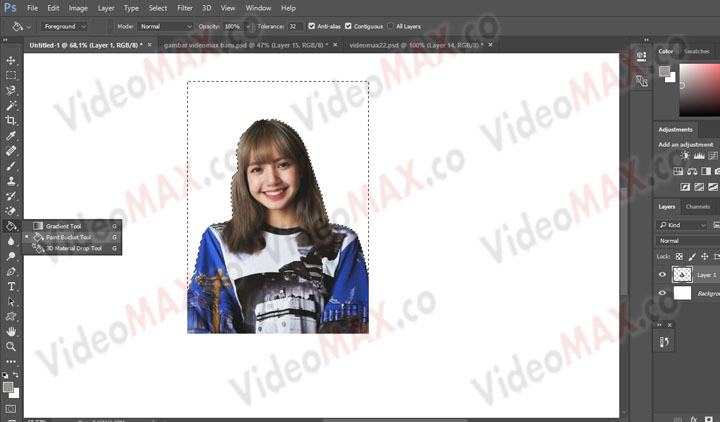Open the tool preset picker arrow
This screenshot has width=720, height=422.
(28, 27)
